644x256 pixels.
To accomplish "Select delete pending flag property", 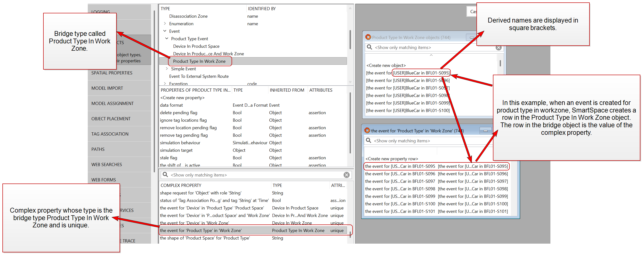I will point(253,112).
